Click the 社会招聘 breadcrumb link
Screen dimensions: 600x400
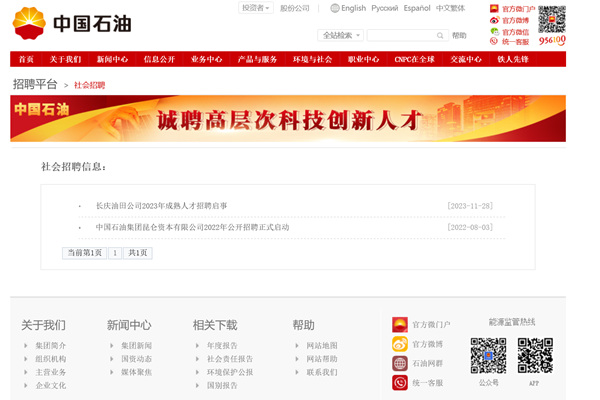click(90, 85)
